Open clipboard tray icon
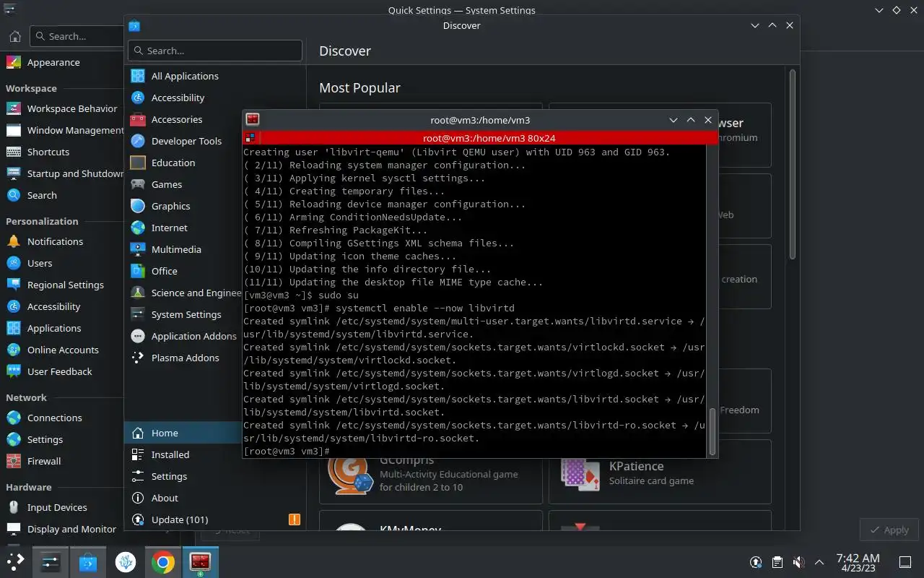 click(777, 562)
